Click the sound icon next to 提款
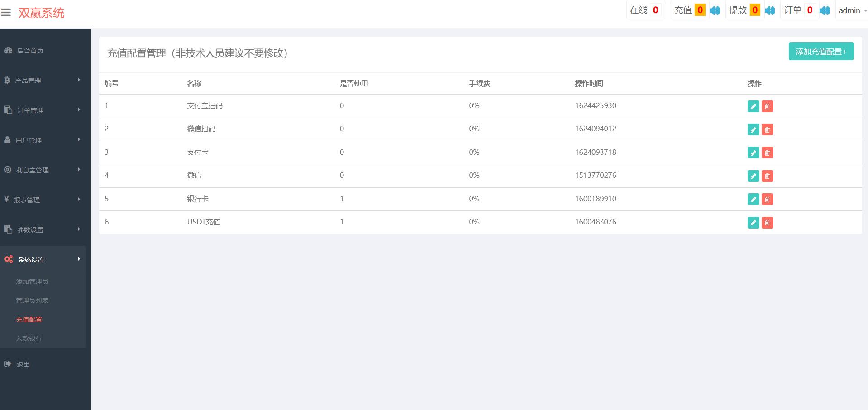868x410 pixels. point(770,10)
